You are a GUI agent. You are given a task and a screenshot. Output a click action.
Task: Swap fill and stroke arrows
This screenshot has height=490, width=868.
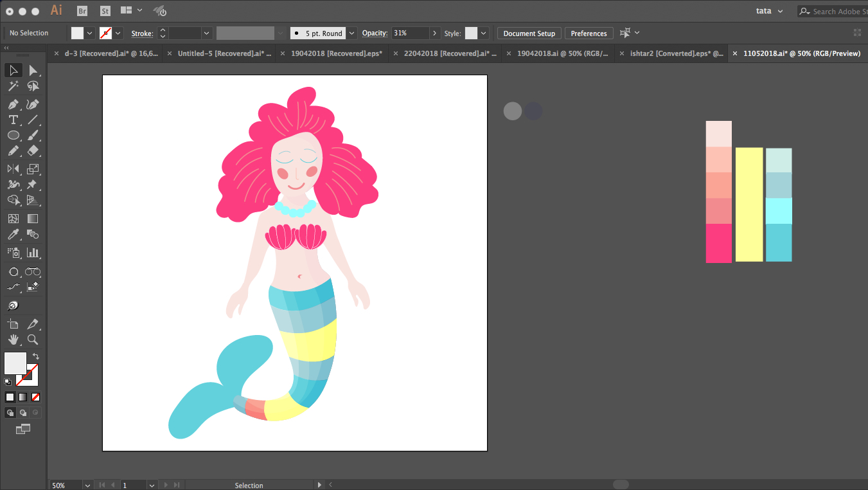pos(36,356)
